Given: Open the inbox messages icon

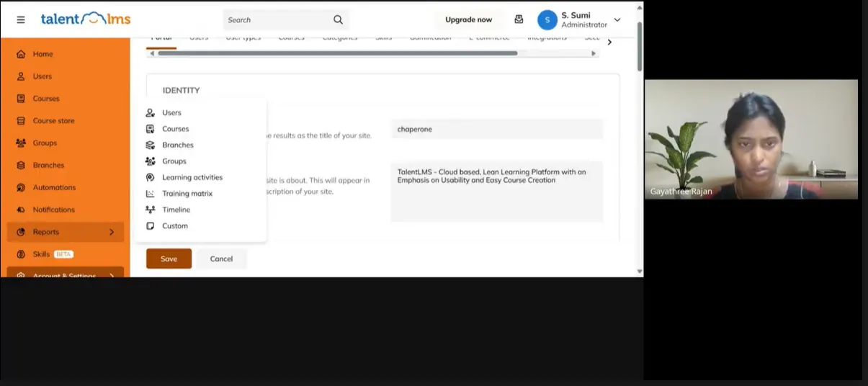Looking at the screenshot, I should tap(519, 19).
